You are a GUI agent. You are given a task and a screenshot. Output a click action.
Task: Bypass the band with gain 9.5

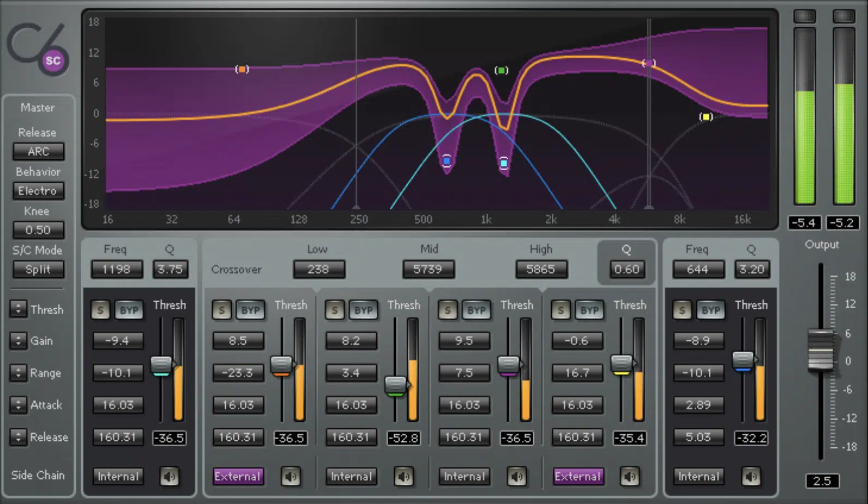[477, 310]
